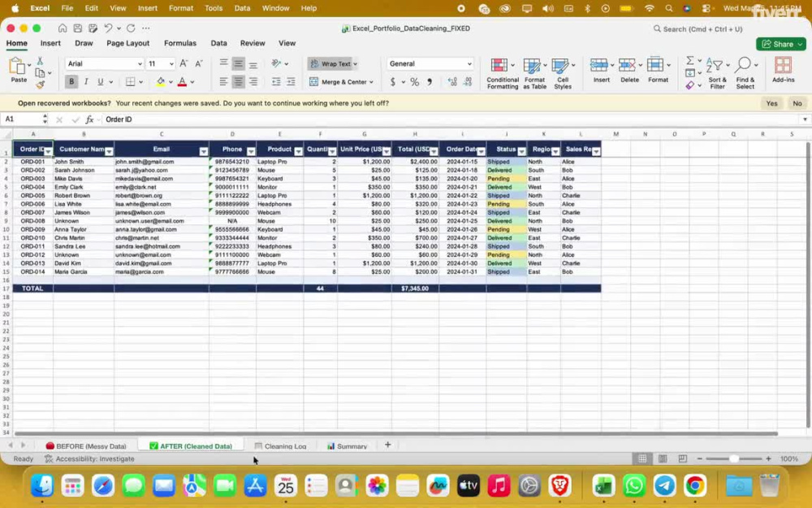Click Yes on recovered workbooks banner
Viewport: 812px width, 508px height.
click(x=771, y=103)
